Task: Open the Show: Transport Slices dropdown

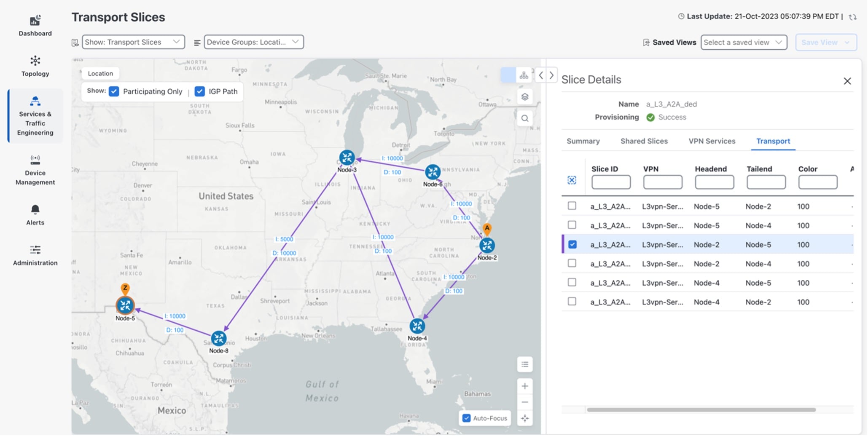Action: [x=133, y=42]
